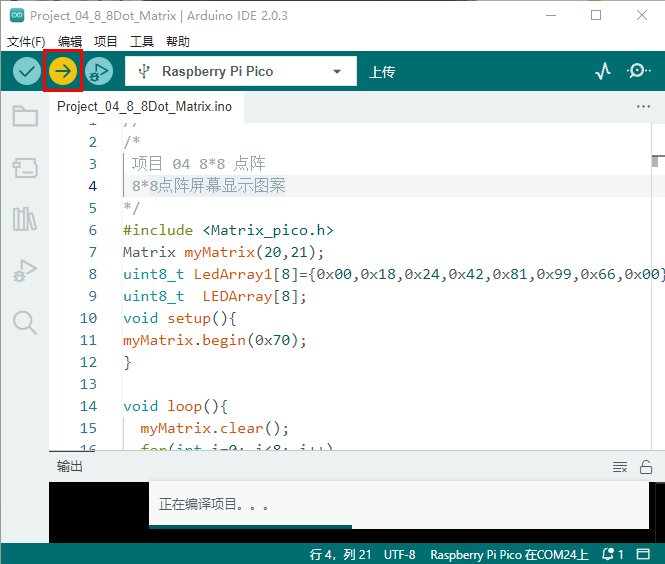The height and width of the screenshot is (564, 665).
Task: Clear the output panel contents
Action: (620, 467)
